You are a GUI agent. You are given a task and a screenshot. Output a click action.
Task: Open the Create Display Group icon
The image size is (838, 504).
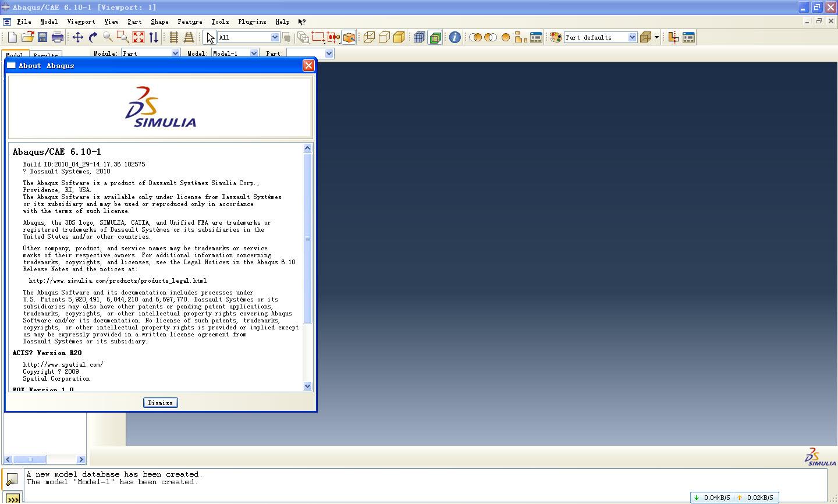521,37
